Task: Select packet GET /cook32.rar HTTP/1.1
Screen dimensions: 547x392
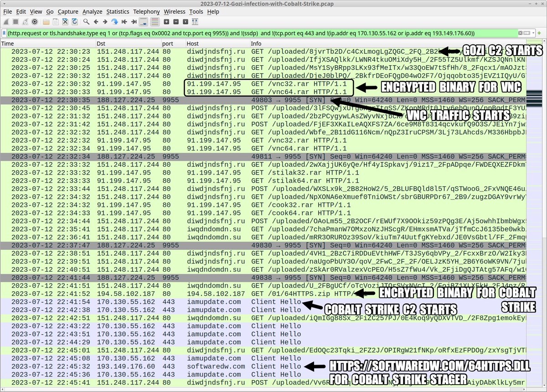Action: (x=263, y=205)
